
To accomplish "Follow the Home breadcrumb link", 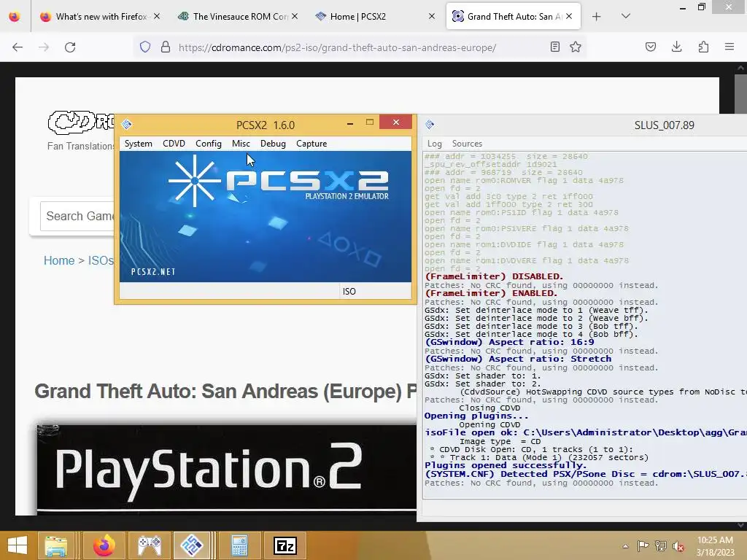I will coord(59,260).
